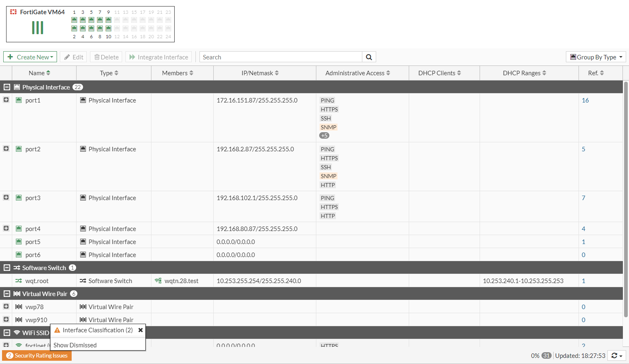Click the 31 badge in the status bar
629x364 pixels.
point(546,356)
